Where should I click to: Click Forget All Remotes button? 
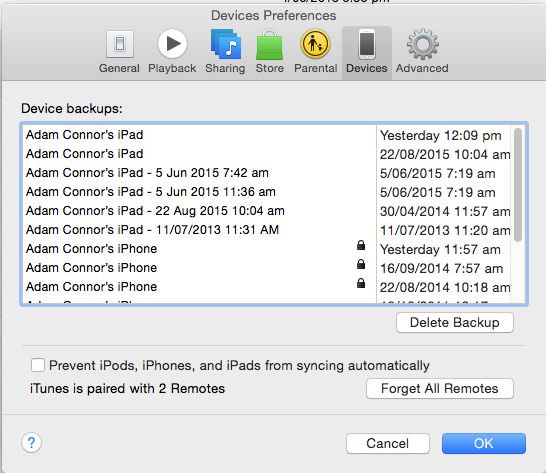440,388
